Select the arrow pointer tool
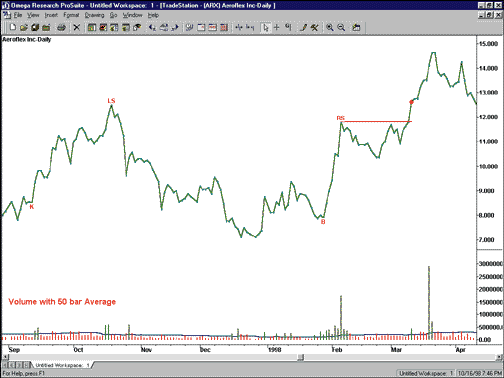The width and height of the screenshot is (504, 378). pos(265,27)
